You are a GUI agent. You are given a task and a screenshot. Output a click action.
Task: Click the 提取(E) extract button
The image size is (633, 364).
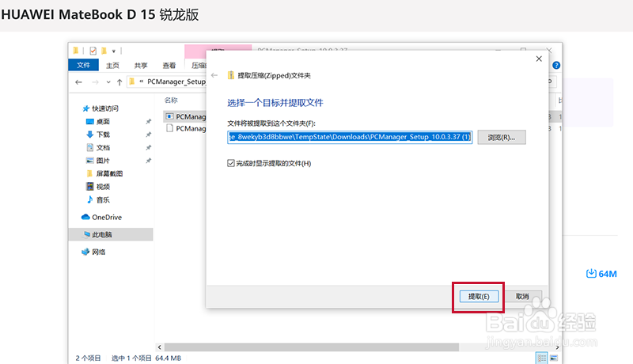click(x=479, y=297)
